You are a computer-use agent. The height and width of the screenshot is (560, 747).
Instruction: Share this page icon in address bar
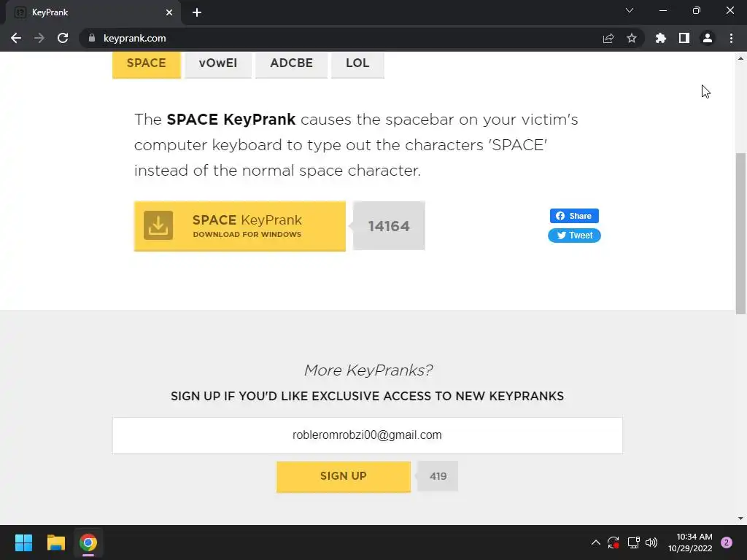608,38
